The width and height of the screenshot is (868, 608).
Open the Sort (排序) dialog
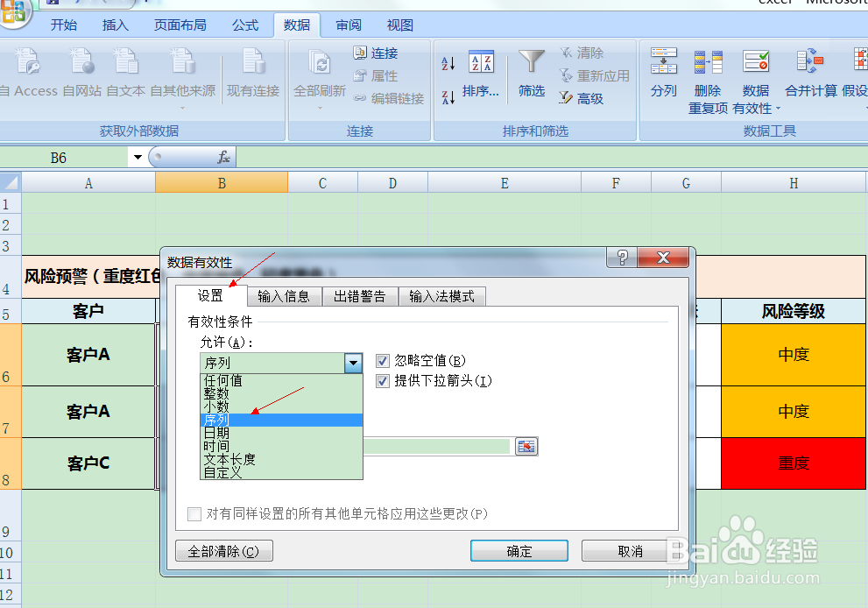pyautogui.click(x=481, y=74)
